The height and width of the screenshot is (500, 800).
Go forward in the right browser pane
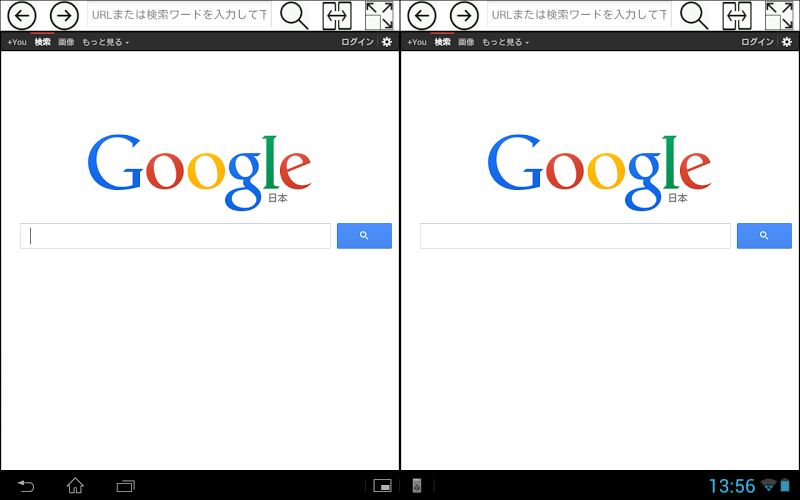[464, 15]
